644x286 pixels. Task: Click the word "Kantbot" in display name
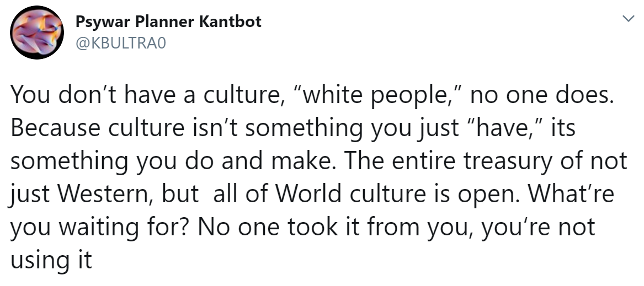click(230, 21)
